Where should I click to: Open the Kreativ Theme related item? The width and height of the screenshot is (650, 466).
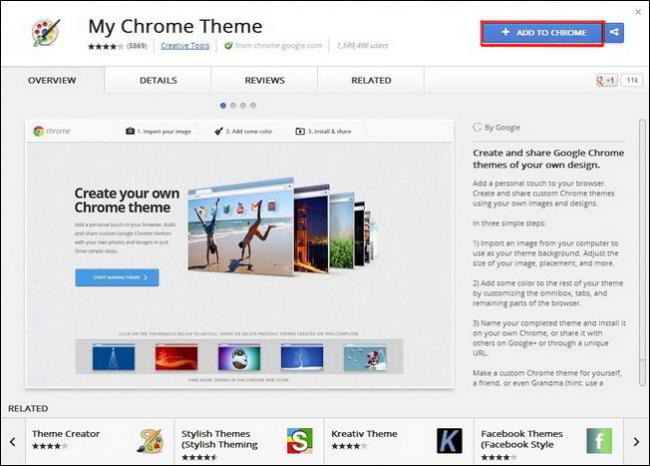[399, 442]
